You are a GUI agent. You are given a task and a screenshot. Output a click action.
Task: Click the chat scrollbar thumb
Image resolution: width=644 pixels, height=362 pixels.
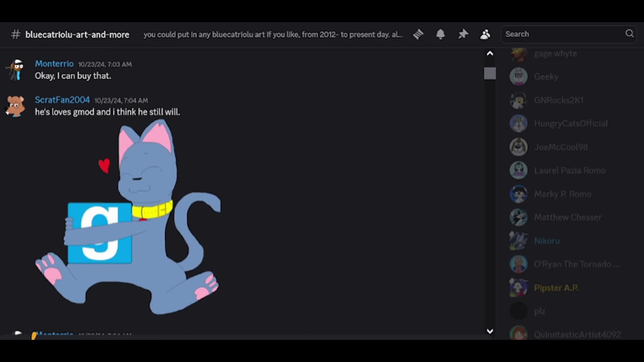pyautogui.click(x=490, y=73)
